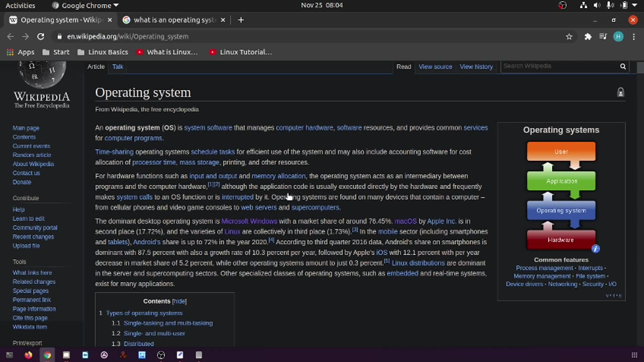The width and height of the screenshot is (644, 362).
Task: Click the network status icon in top bar
Action: [584, 5]
